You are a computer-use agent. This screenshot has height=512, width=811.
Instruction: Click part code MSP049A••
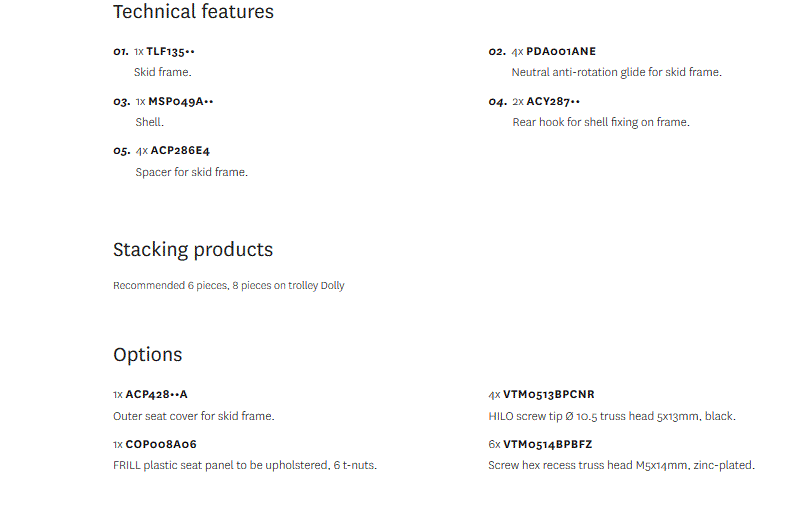[181, 101]
